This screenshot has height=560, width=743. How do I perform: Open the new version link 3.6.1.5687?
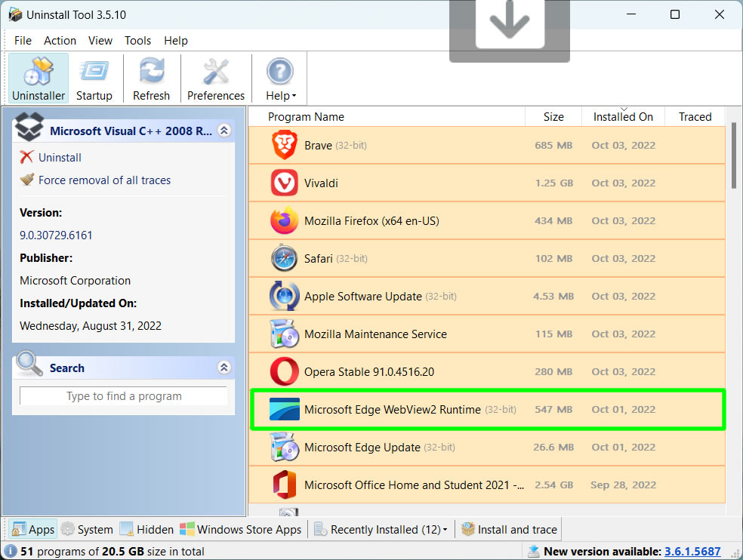point(692,552)
